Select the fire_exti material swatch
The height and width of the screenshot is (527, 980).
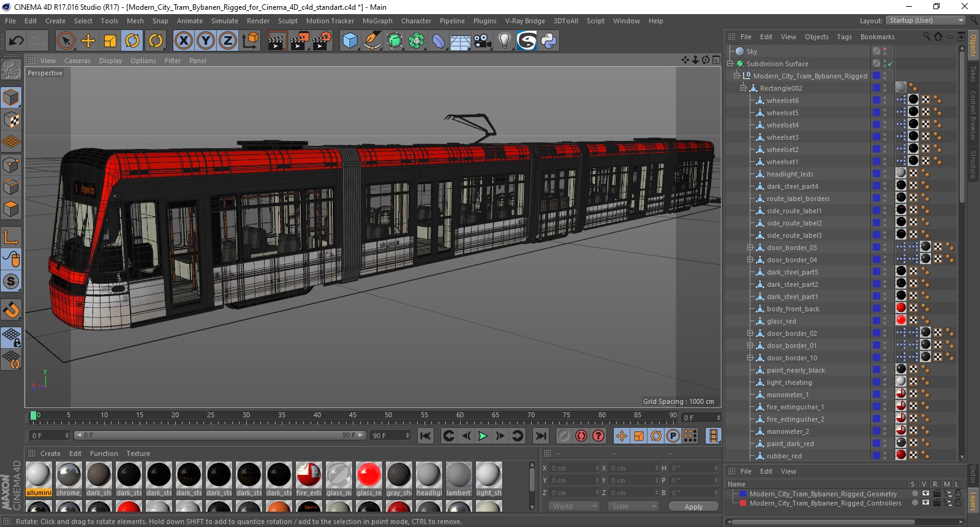[309, 479]
